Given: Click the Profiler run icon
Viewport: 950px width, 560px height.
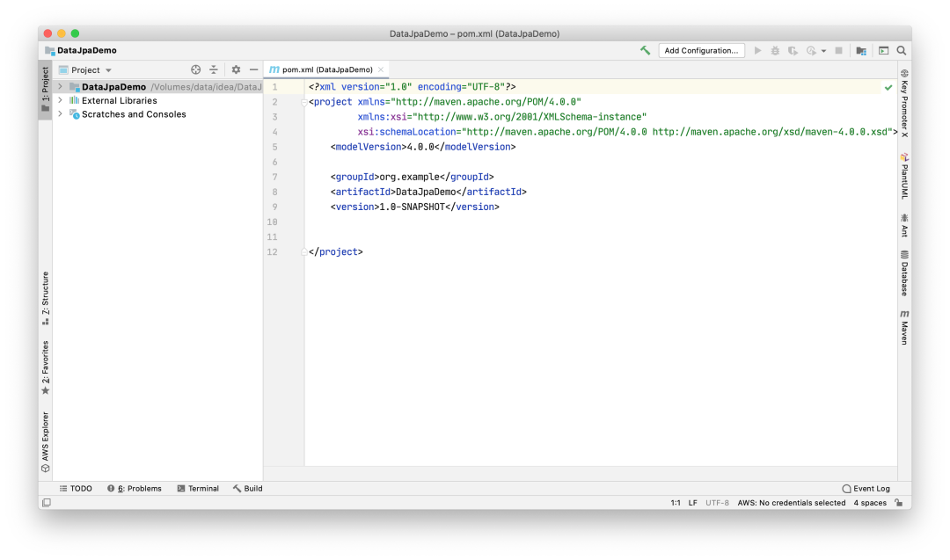Looking at the screenshot, I should tap(811, 50).
